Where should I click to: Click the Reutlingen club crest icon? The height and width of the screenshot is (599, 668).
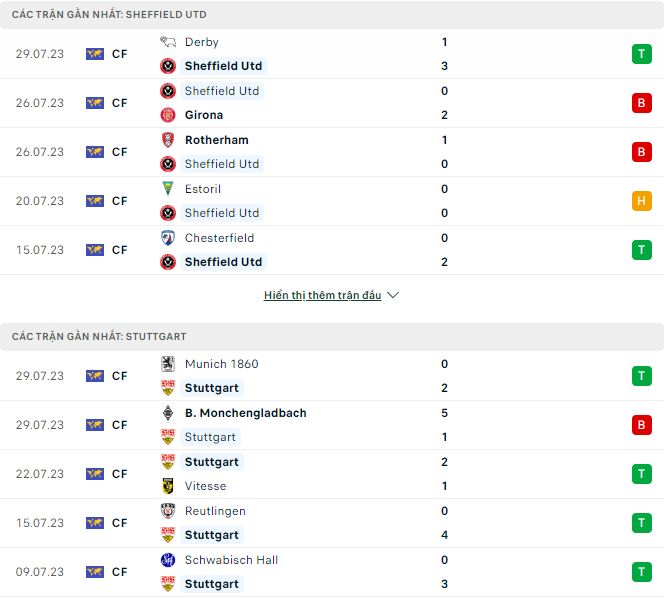coord(168,511)
